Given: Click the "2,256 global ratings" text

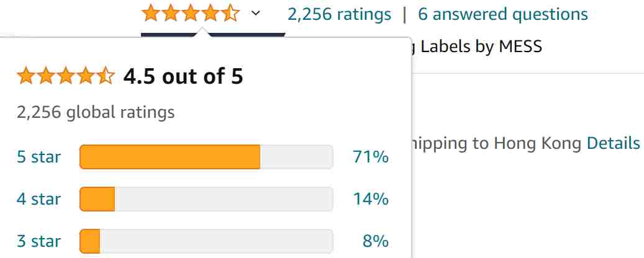Looking at the screenshot, I should (x=96, y=112).
